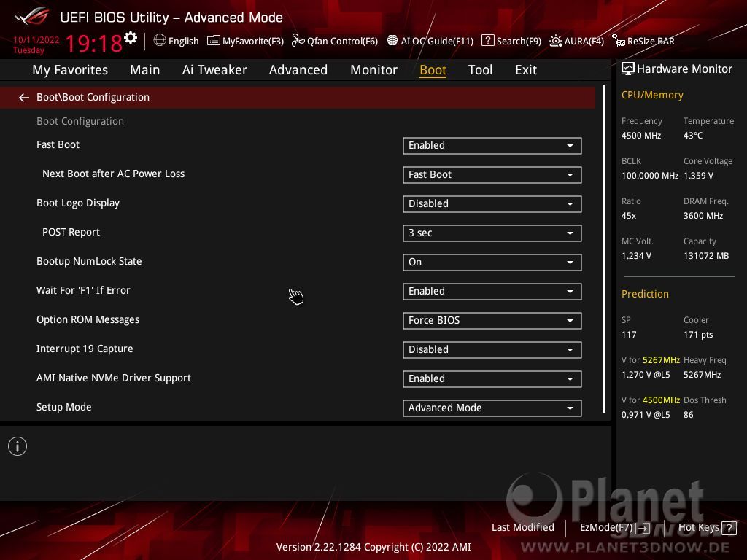Click the 131072 MB capacity value
This screenshot has width=747, height=560.
click(706, 256)
